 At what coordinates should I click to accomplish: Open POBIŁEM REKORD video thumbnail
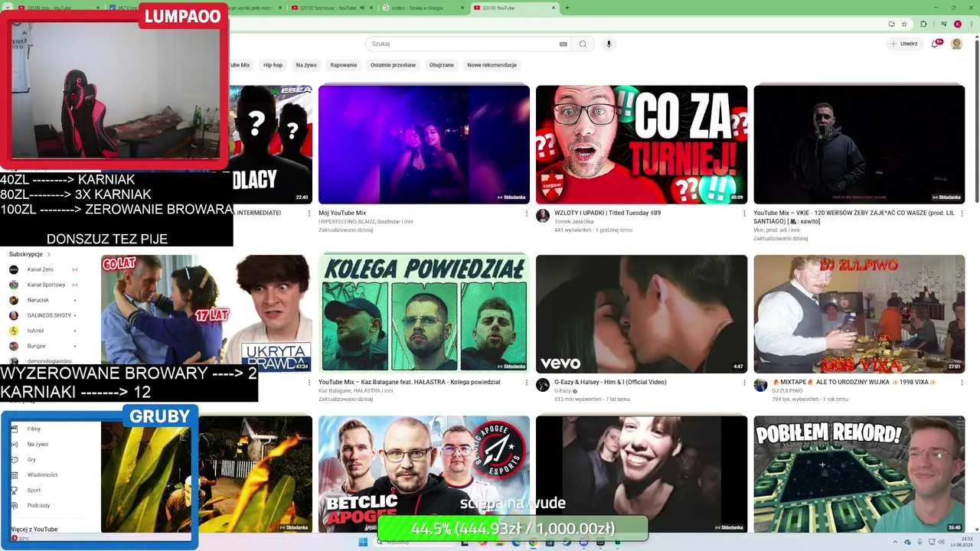click(x=859, y=474)
